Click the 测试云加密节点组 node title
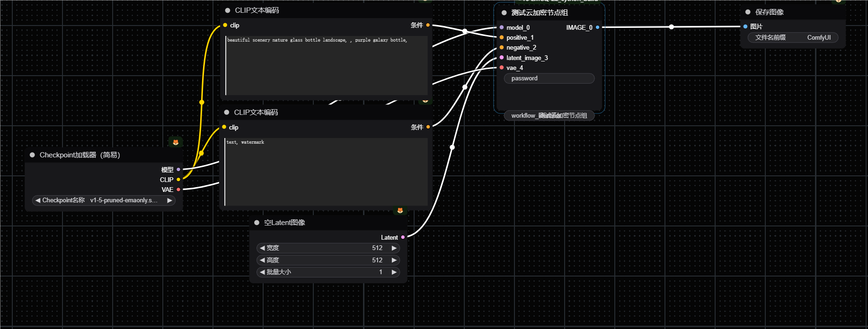 pyautogui.click(x=540, y=13)
